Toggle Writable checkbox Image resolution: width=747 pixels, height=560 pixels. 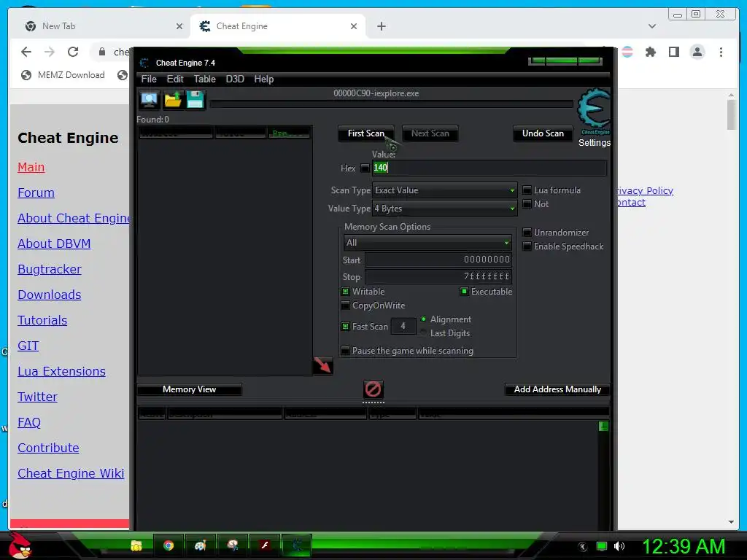(x=345, y=292)
